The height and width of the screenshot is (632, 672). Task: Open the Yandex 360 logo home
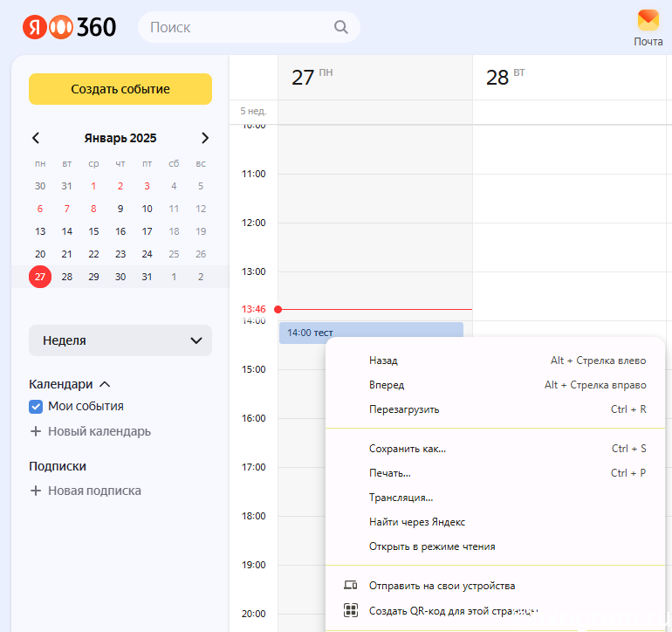click(x=69, y=27)
